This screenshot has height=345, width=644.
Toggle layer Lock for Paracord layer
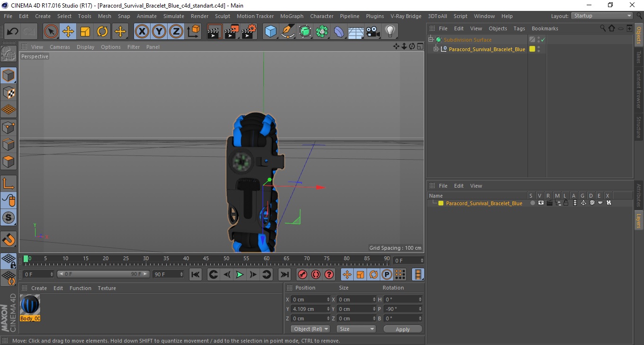click(566, 203)
